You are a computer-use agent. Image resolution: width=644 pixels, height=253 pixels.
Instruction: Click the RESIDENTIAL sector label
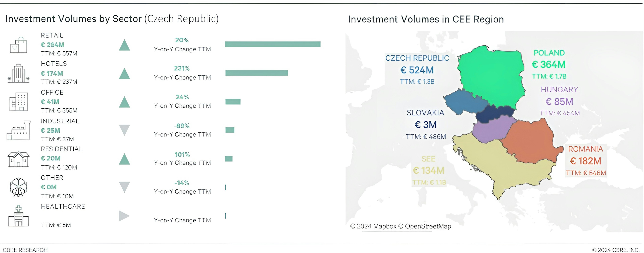coord(62,149)
